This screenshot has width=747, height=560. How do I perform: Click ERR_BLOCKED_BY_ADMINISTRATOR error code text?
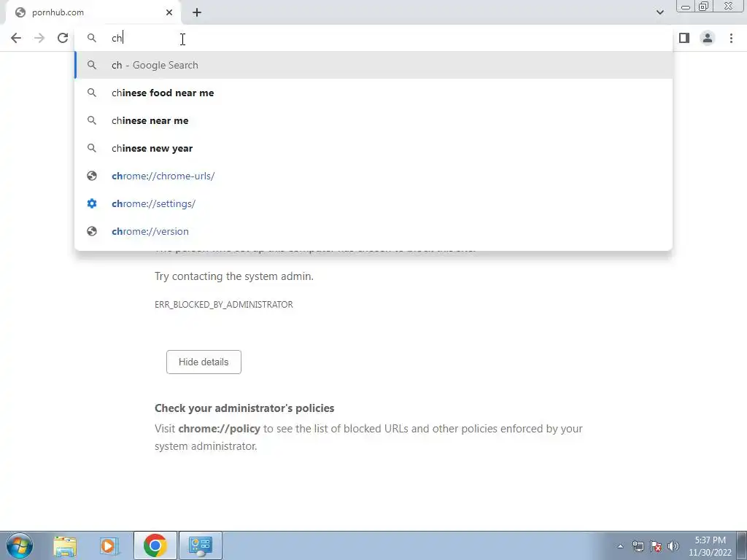[224, 305]
